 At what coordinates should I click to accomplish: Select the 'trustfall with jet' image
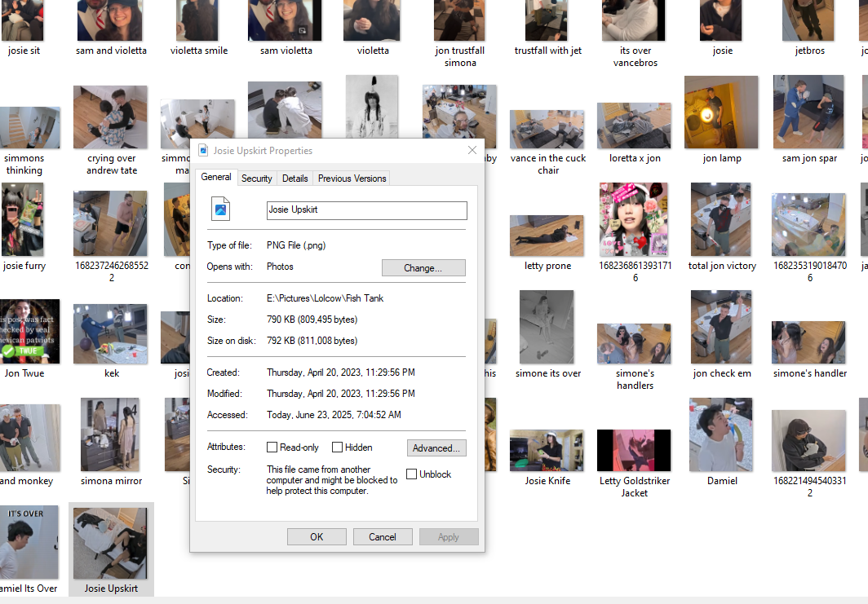tap(547, 20)
